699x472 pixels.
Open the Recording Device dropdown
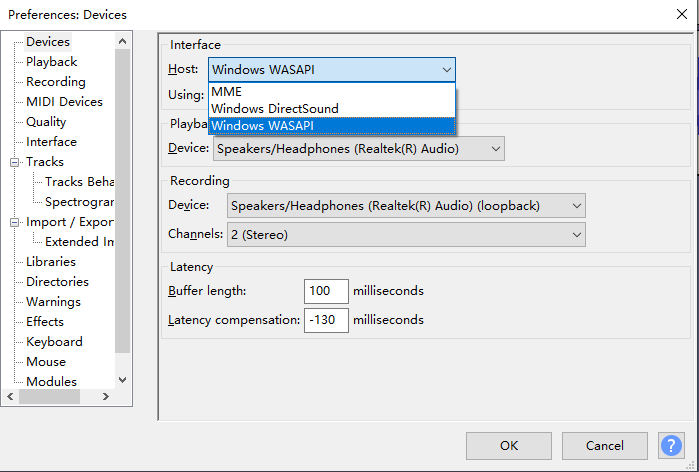(405, 206)
